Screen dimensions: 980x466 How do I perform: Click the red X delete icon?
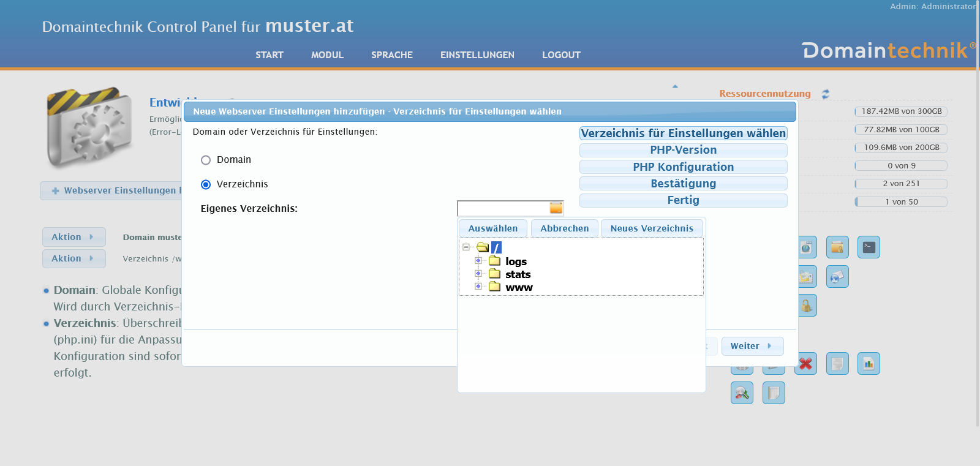805,364
